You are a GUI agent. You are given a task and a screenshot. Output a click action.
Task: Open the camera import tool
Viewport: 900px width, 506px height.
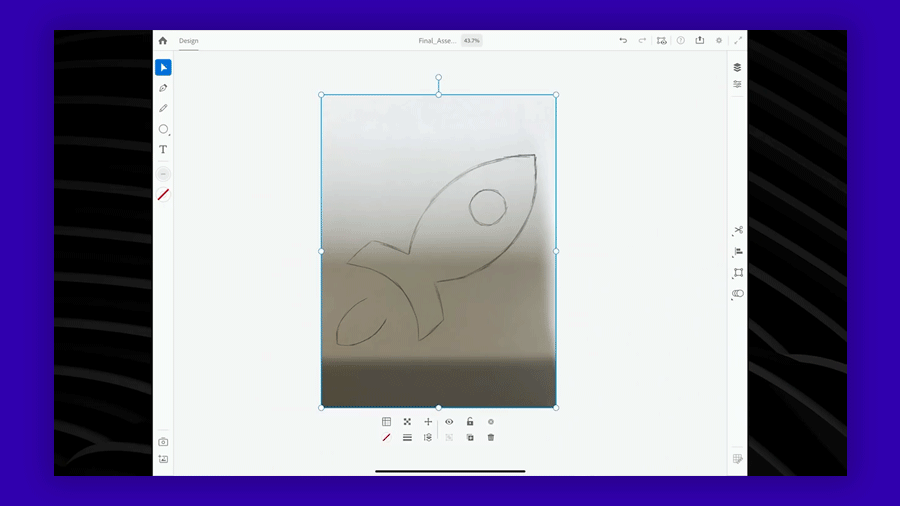click(163, 442)
